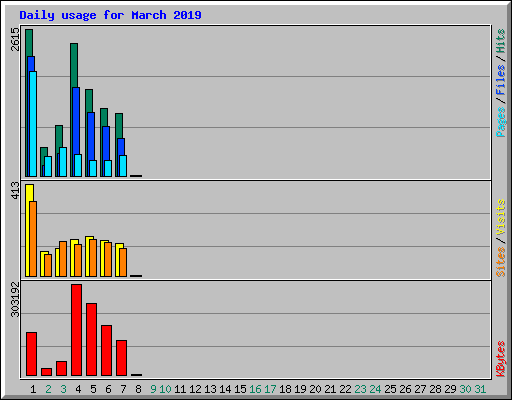Click day label 26 on the axis

pos(405,389)
